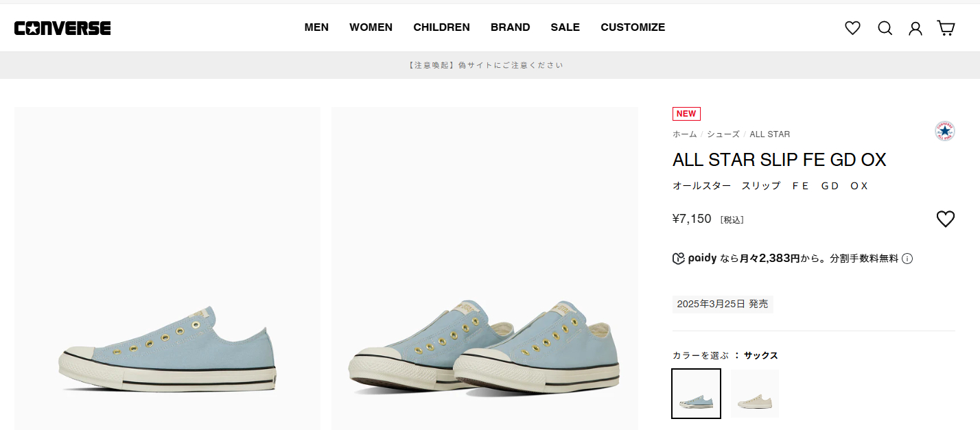
Task: Open the search magnifier icon
Action: 885,28
